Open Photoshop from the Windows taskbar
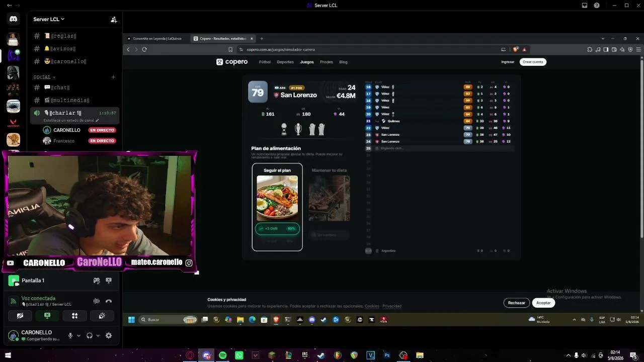 387,355
